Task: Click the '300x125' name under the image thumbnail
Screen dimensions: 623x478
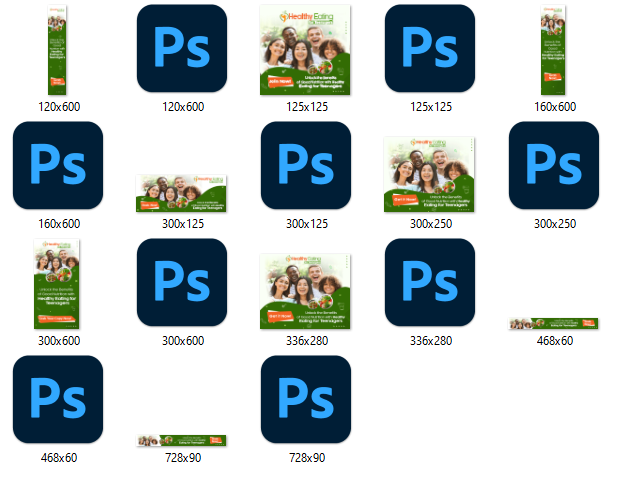Action: click(183, 224)
